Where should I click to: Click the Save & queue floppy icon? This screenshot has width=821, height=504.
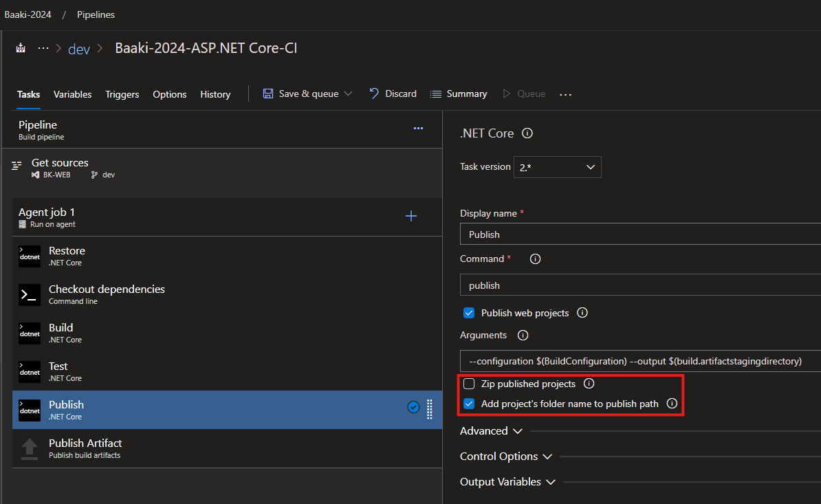click(x=268, y=94)
